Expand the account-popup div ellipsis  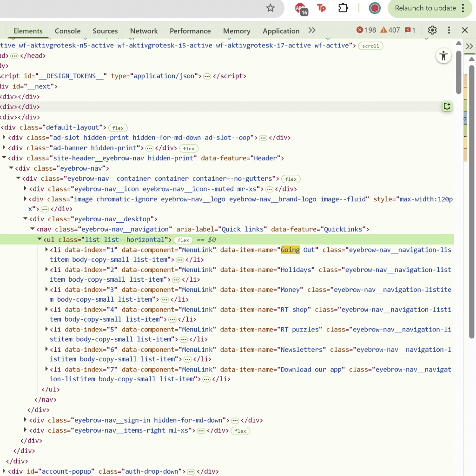click(x=191, y=472)
